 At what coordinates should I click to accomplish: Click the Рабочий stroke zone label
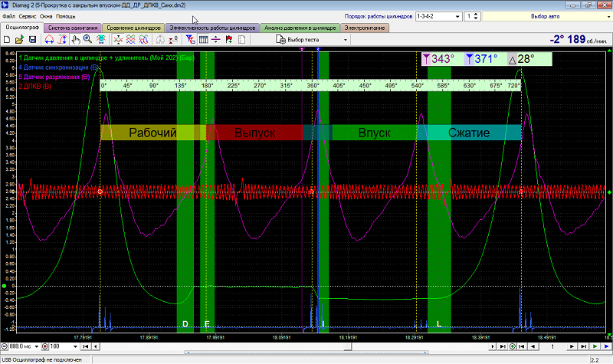(152, 133)
